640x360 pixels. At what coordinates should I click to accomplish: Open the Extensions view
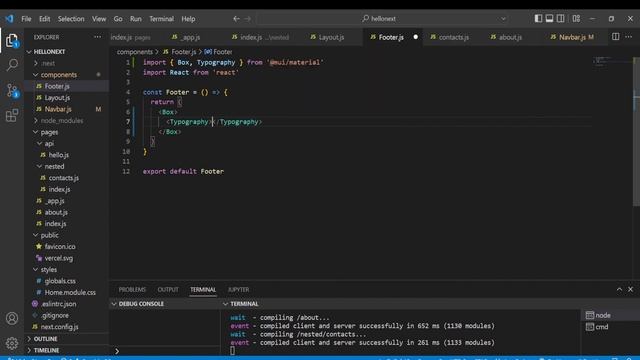coord(12,115)
